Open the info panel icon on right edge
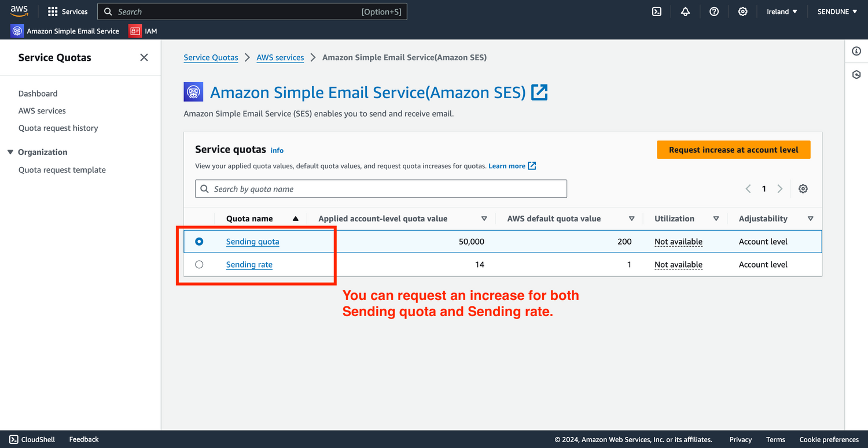This screenshot has width=868, height=448. (x=856, y=51)
